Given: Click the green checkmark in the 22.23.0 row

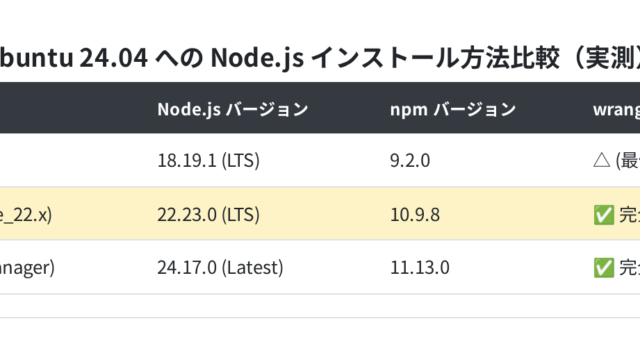Looking at the screenshot, I should pyautogui.click(x=604, y=215).
